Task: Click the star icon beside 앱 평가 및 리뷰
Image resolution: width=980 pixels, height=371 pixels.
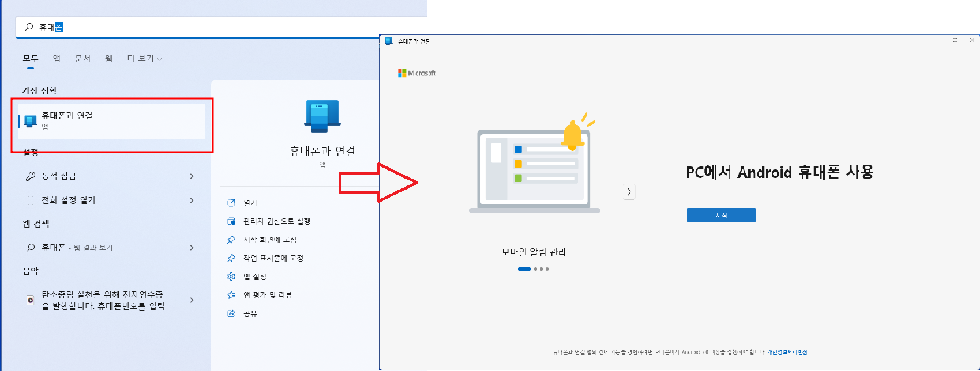Action: click(231, 295)
